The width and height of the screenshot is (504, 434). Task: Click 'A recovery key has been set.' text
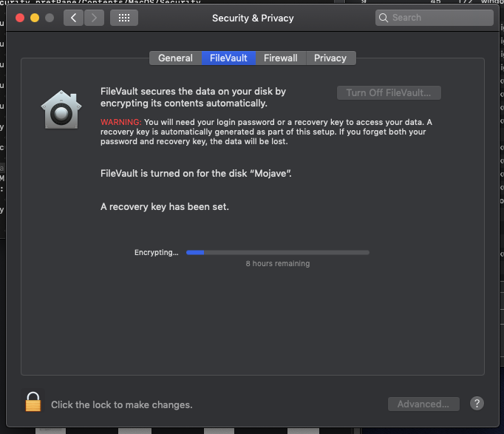tap(165, 207)
